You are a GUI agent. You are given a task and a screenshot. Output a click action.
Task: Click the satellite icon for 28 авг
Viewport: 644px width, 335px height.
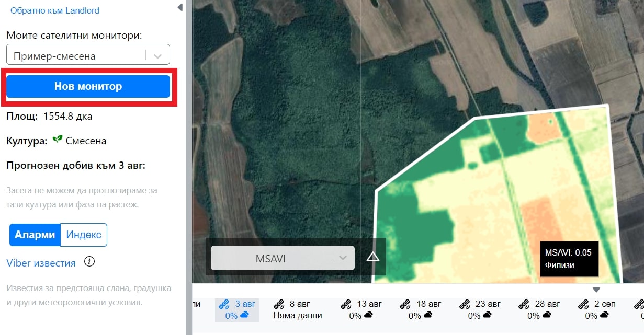[523, 304]
